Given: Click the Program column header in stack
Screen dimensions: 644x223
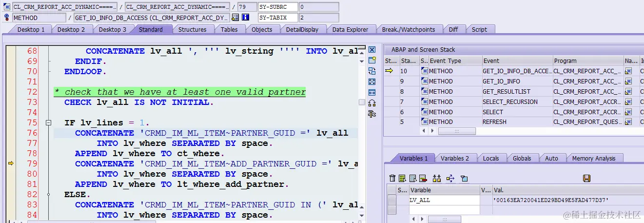Looking at the screenshot, I should 588,61.
